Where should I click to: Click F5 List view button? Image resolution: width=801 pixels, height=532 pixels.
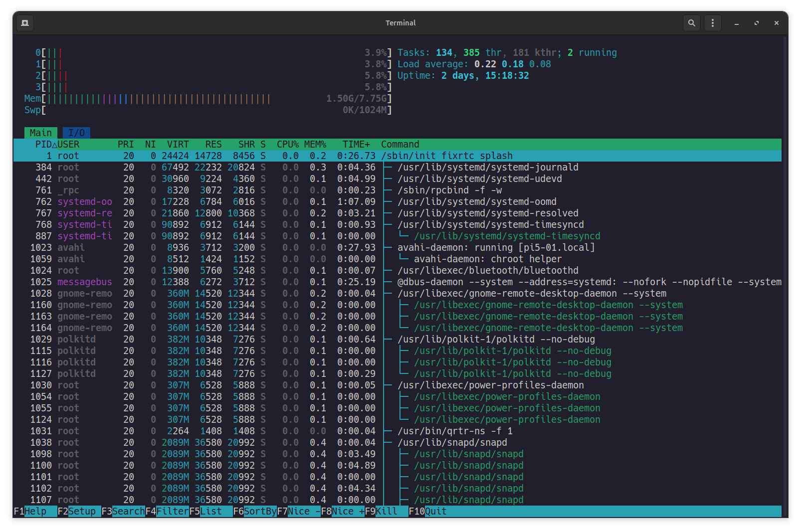(211, 511)
